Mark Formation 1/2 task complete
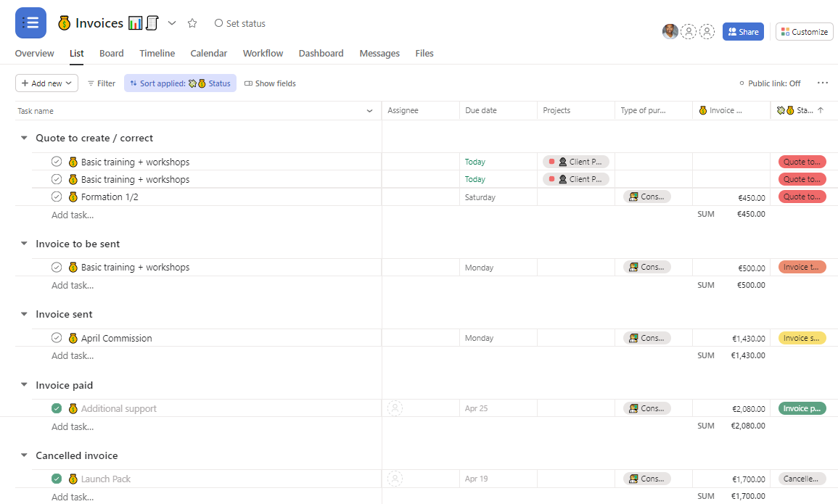This screenshot has width=838, height=504. pyautogui.click(x=57, y=197)
